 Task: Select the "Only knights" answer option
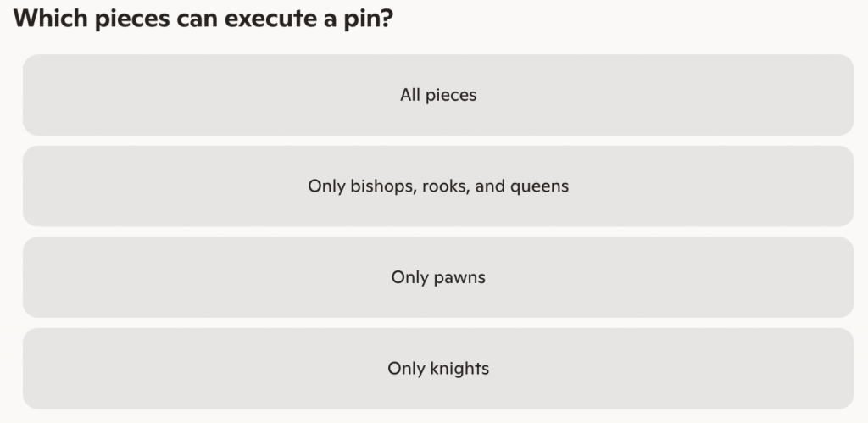(438, 369)
